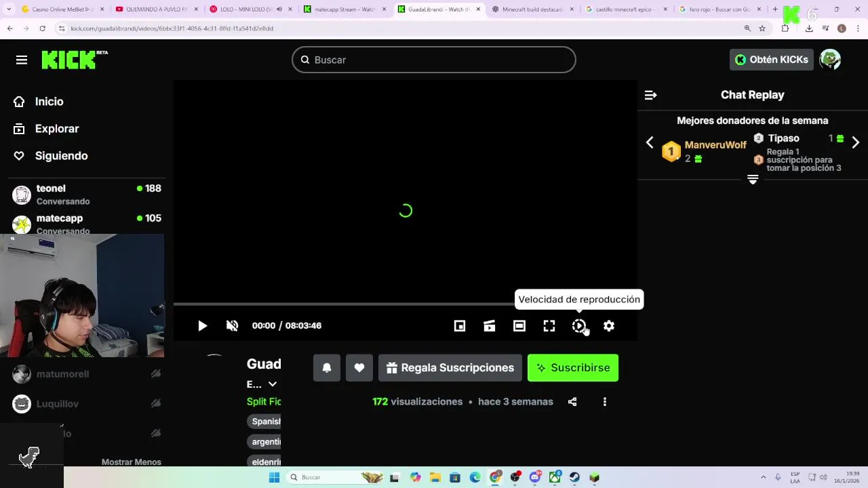
Task: Open browser extensions icon
Action: [785, 28]
